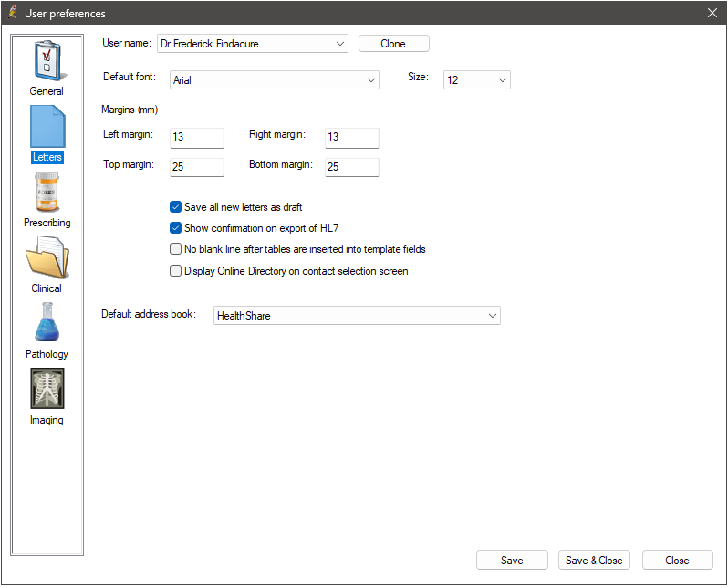Image resolution: width=728 pixels, height=587 pixels.
Task: Click the Save button
Action: point(512,560)
